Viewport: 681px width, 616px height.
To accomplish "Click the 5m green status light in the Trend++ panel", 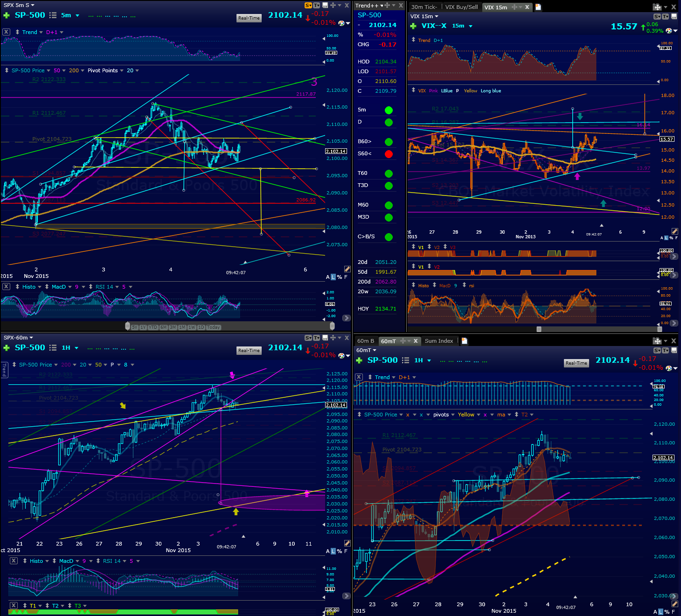I will point(389,111).
